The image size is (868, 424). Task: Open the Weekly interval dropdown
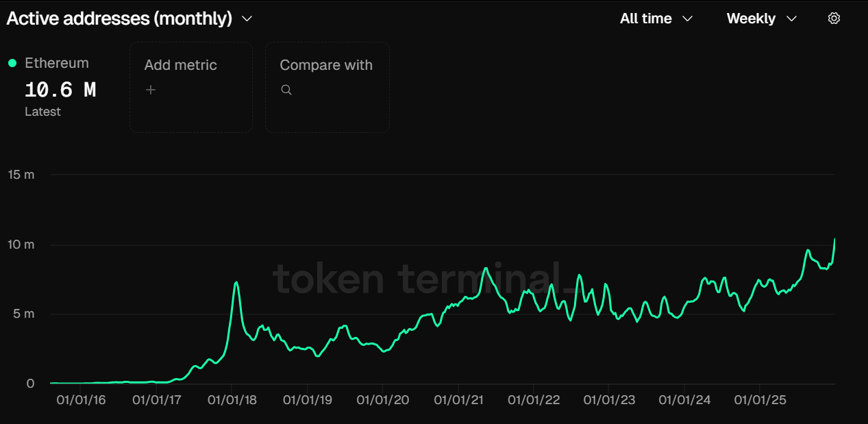(761, 18)
